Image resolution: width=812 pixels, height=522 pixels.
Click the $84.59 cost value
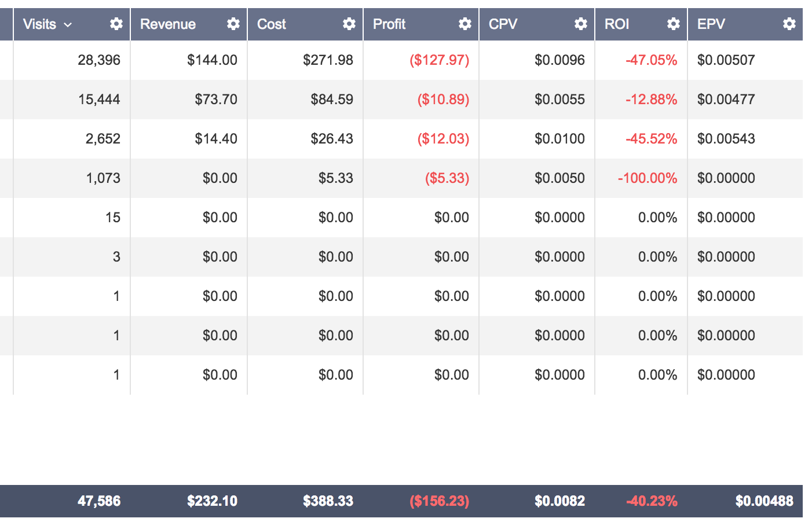coord(332,100)
